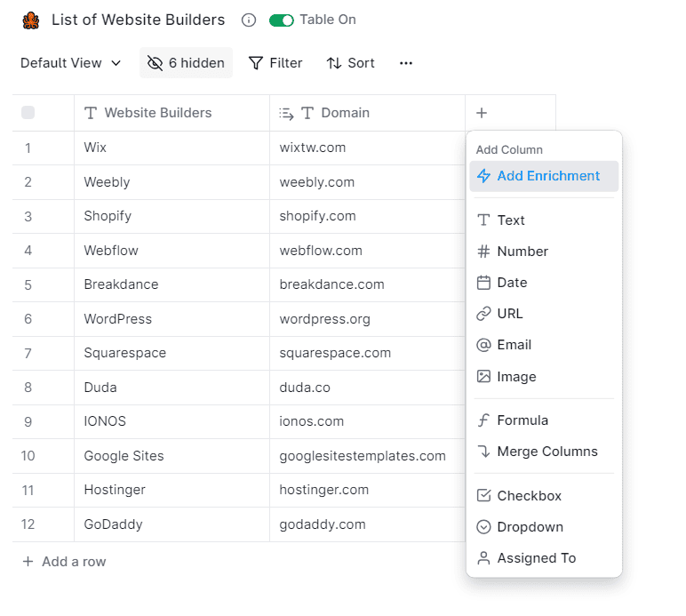Image resolution: width=686 pixels, height=616 pixels.
Task: Select the Breakdance cell
Action: click(x=171, y=284)
